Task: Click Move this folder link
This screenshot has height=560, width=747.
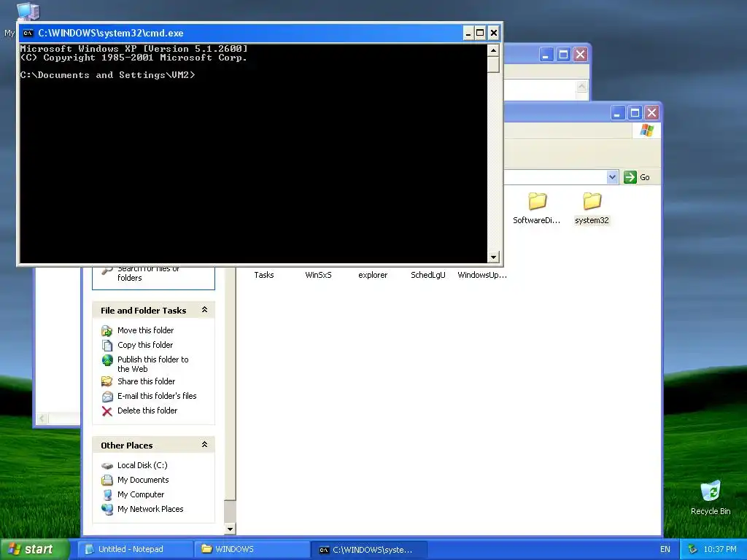Action: pyautogui.click(x=145, y=330)
